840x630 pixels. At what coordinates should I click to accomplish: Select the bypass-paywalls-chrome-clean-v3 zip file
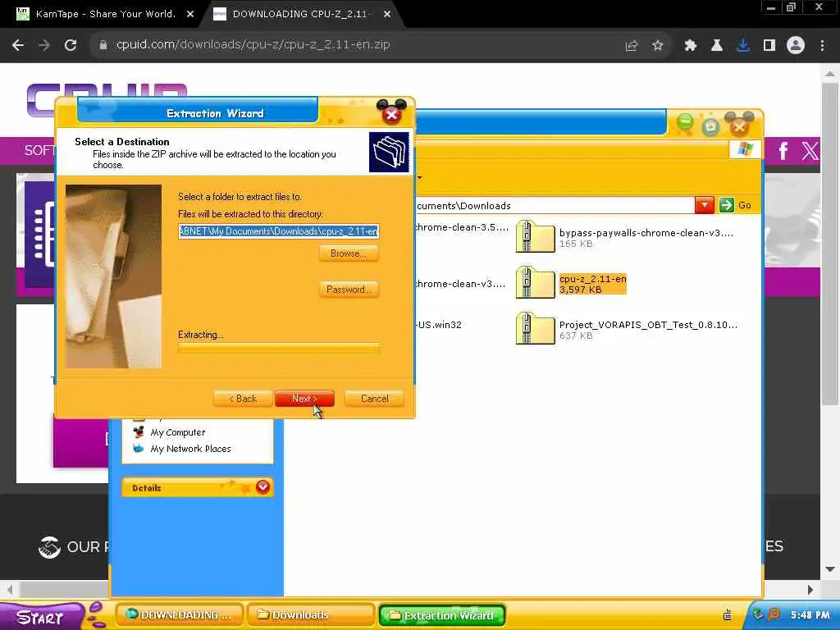coord(624,237)
